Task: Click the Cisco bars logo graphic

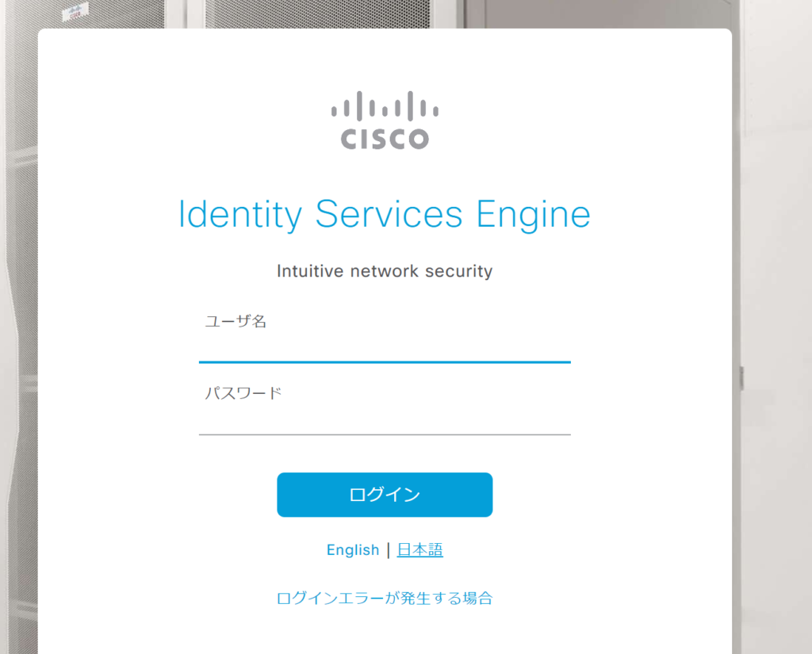Action: tap(385, 105)
